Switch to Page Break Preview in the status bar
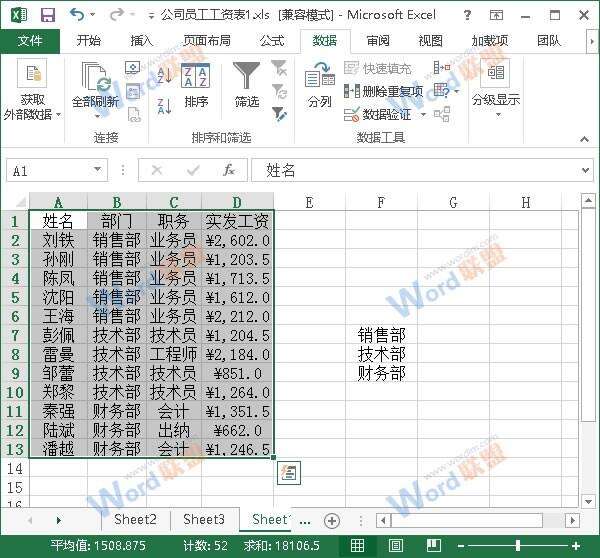600x558 pixels. click(434, 545)
